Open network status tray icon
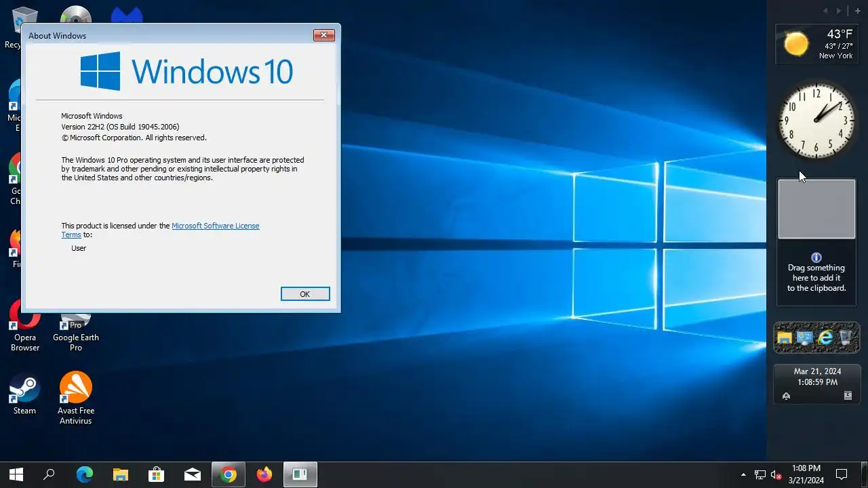Image resolution: width=868 pixels, height=488 pixels. [x=760, y=474]
